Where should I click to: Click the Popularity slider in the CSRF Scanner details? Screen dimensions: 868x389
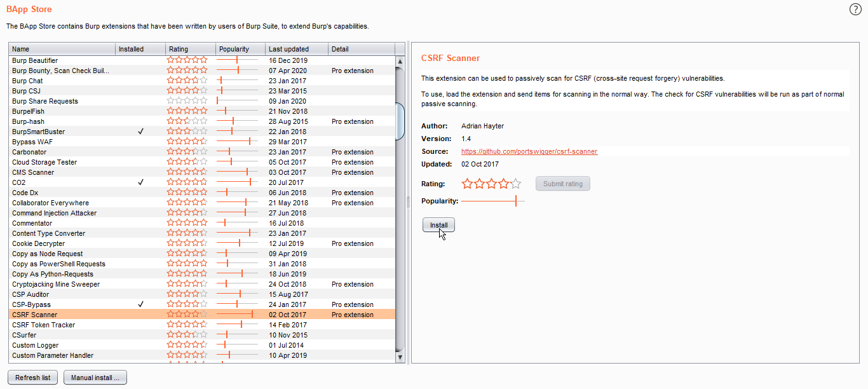pyautogui.click(x=493, y=201)
